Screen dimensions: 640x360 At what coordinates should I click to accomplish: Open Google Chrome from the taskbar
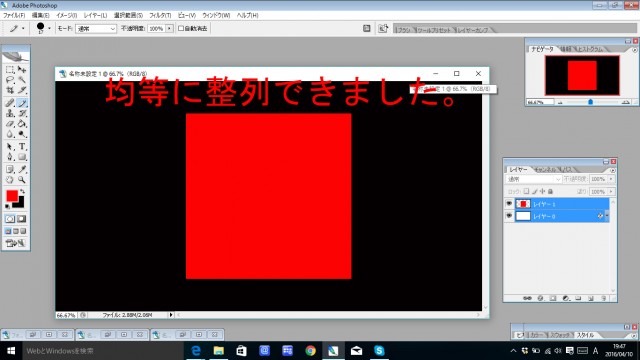311,351
